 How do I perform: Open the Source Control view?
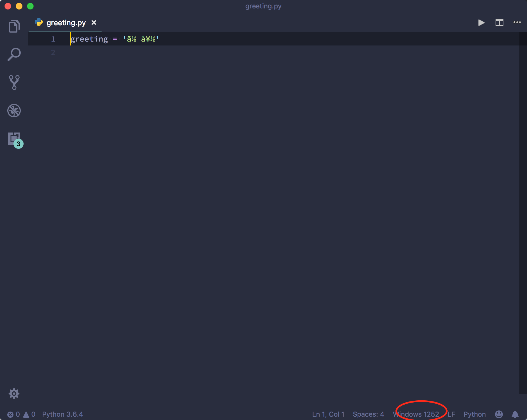pyautogui.click(x=14, y=82)
